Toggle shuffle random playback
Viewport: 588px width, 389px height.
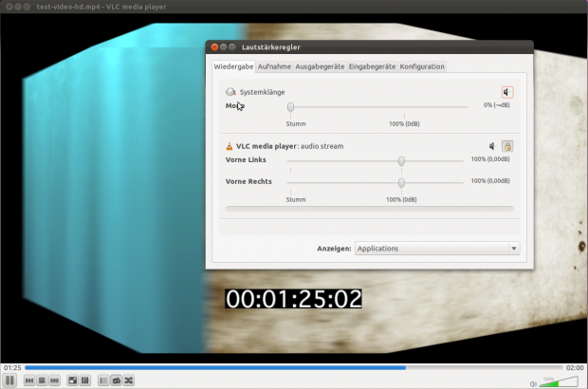(x=129, y=380)
